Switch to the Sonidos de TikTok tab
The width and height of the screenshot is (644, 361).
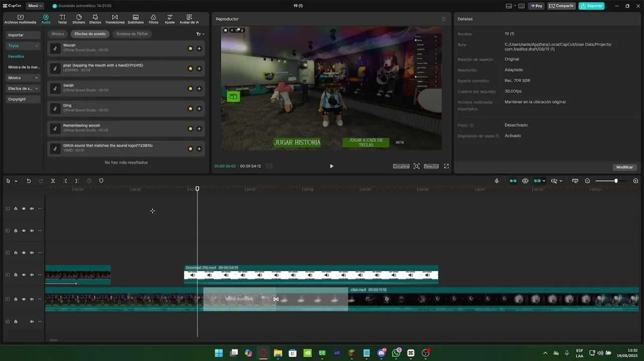click(x=132, y=34)
